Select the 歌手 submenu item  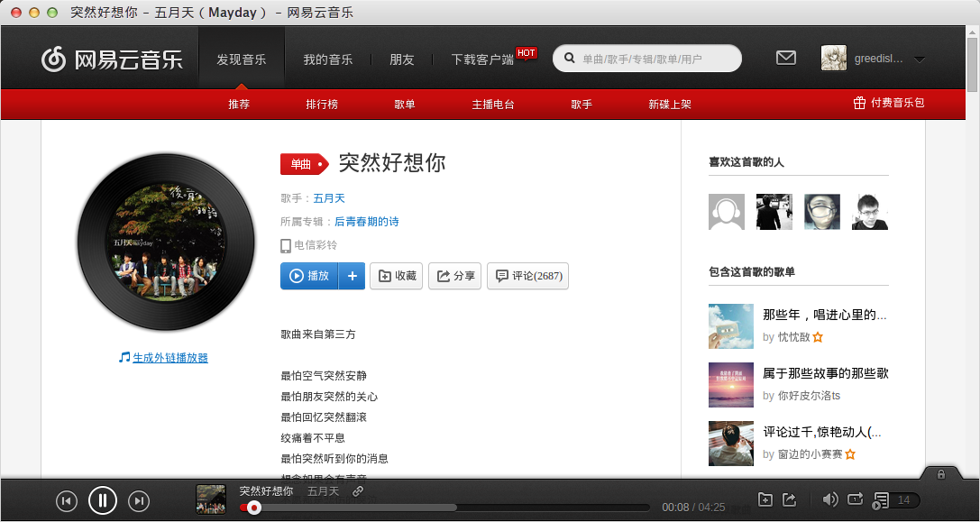582,105
